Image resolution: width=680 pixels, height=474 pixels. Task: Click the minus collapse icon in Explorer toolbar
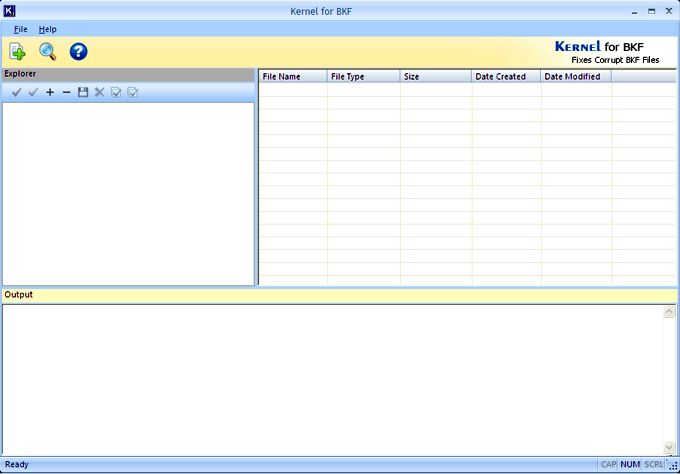click(x=66, y=92)
